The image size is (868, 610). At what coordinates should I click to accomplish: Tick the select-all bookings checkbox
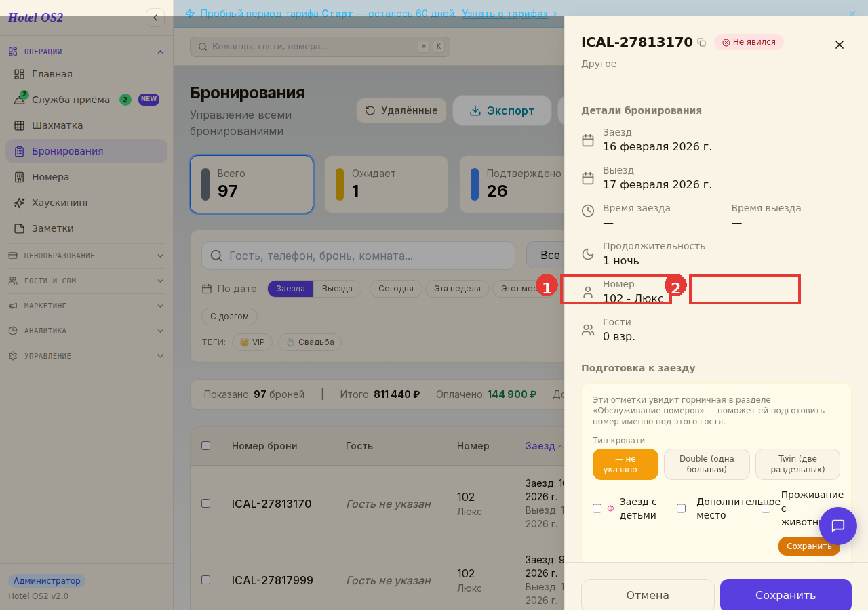(206, 446)
